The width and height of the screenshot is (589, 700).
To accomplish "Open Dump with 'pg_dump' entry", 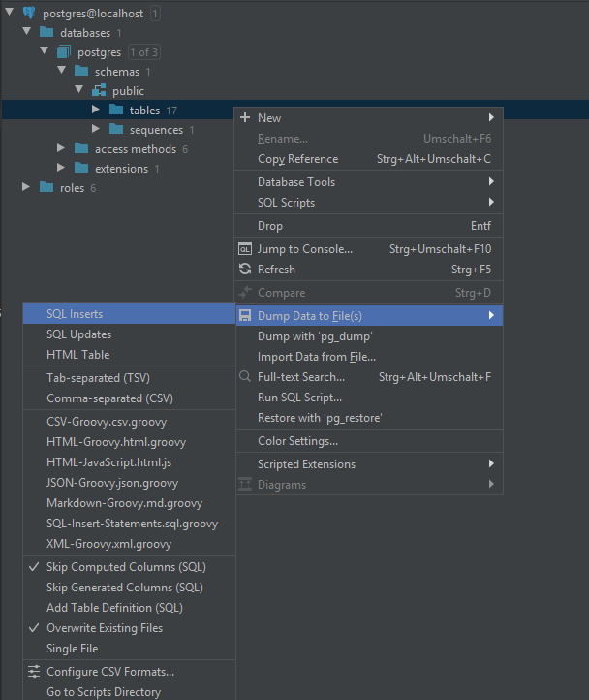I will [x=315, y=336].
